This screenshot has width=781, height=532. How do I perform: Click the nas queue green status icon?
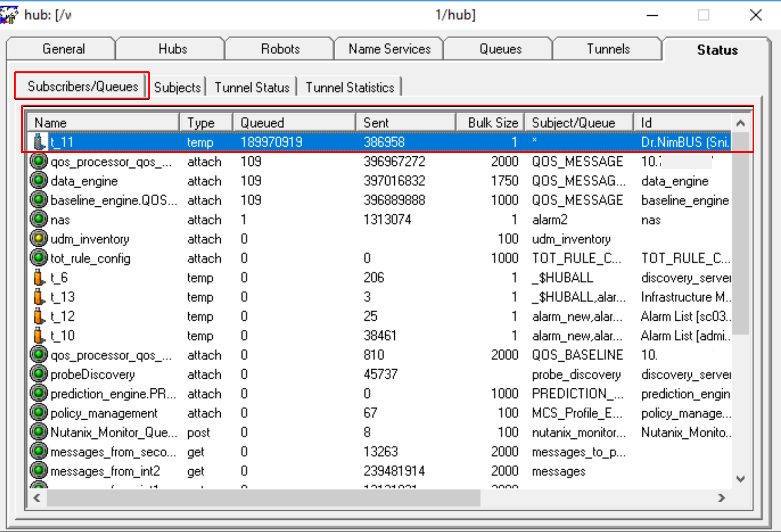(38, 219)
